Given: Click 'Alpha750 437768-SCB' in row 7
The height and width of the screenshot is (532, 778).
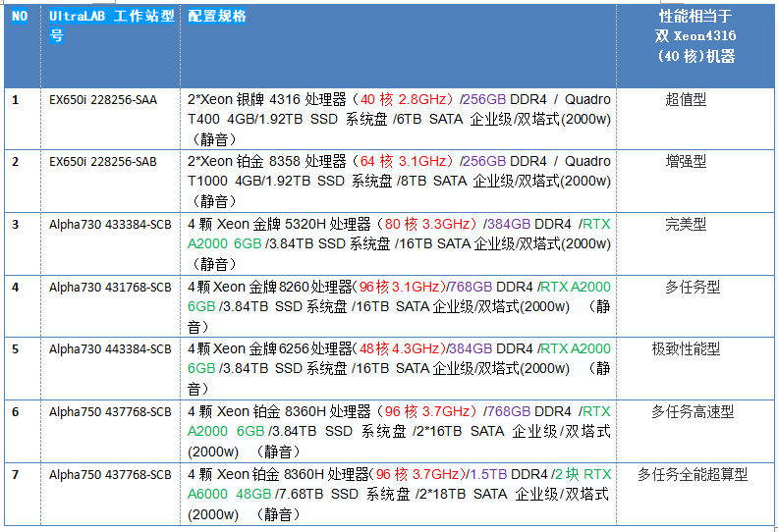Looking at the screenshot, I should (x=110, y=475).
